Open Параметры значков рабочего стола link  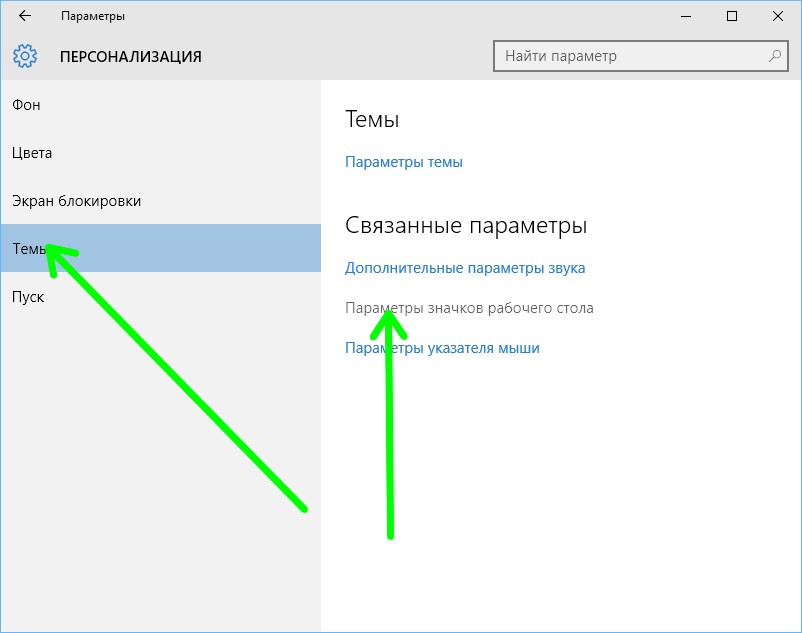click(469, 308)
